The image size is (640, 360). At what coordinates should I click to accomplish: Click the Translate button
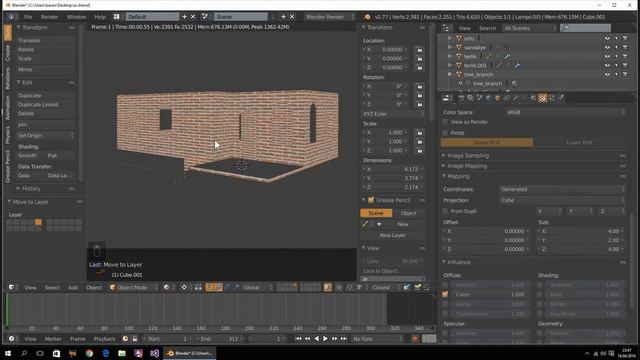coord(45,40)
